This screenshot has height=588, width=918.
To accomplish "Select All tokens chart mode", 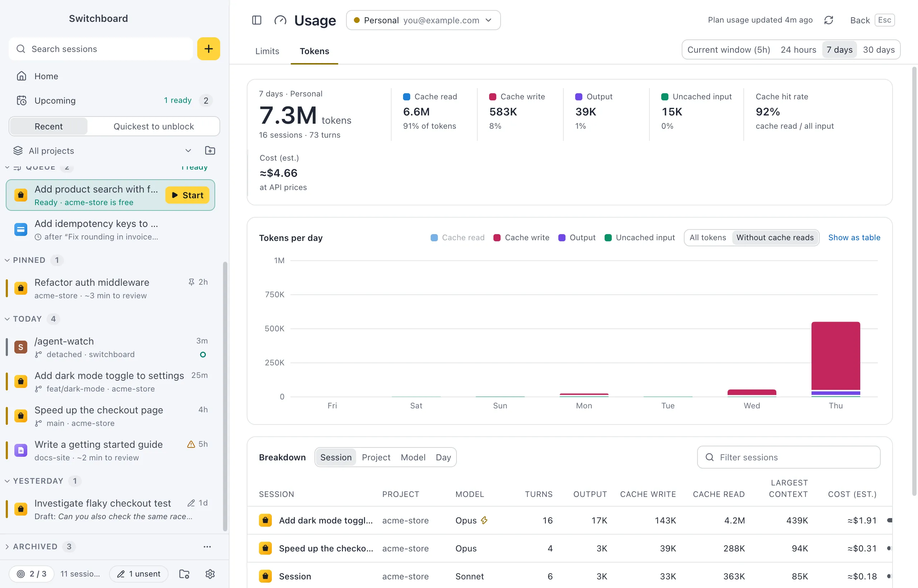I will 708,237.
